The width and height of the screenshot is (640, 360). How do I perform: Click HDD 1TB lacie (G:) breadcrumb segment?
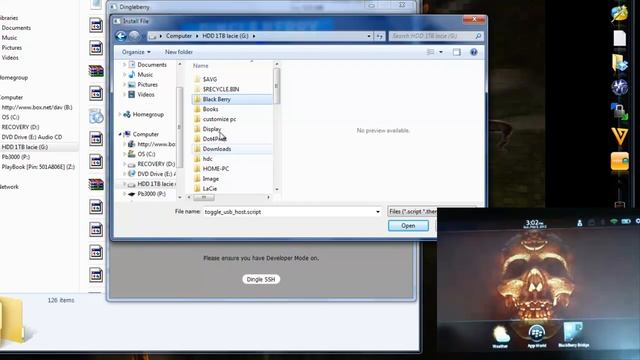pyautogui.click(x=225, y=36)
